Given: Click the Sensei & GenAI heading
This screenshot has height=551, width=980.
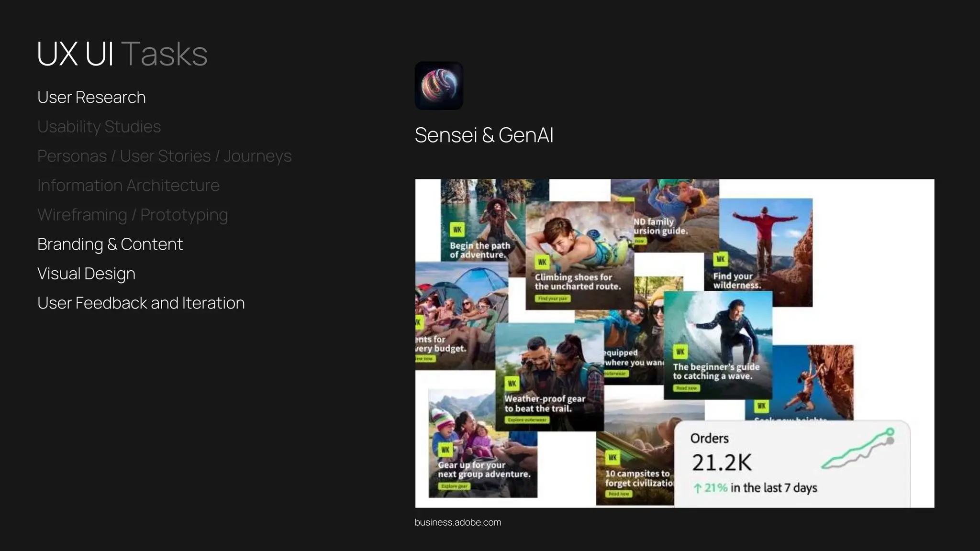Looking at the screenshot, I should tap(484, 135).
